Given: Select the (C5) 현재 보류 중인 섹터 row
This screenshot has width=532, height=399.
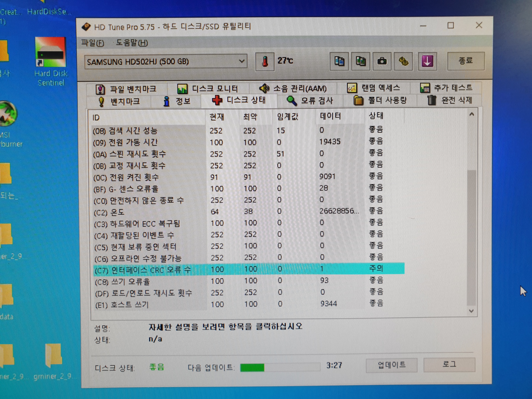Looking at the screenshot, I should point(248,246).
